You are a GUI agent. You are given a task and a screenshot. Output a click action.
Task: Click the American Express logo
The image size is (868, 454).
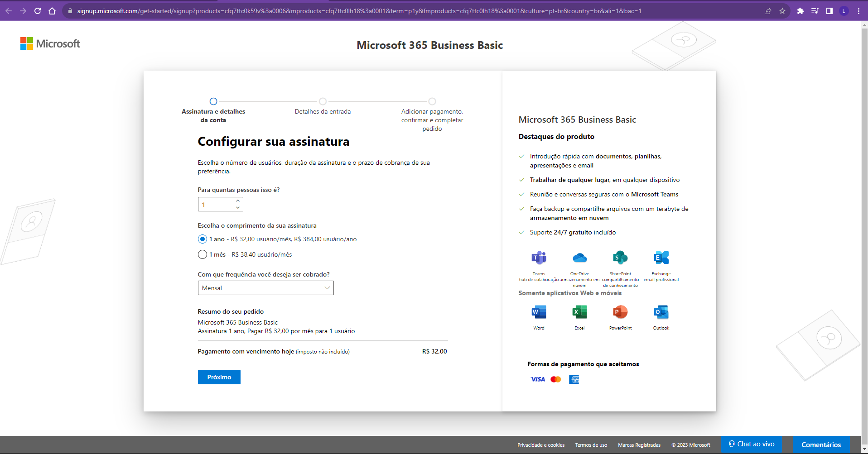(x=574, y=379)
